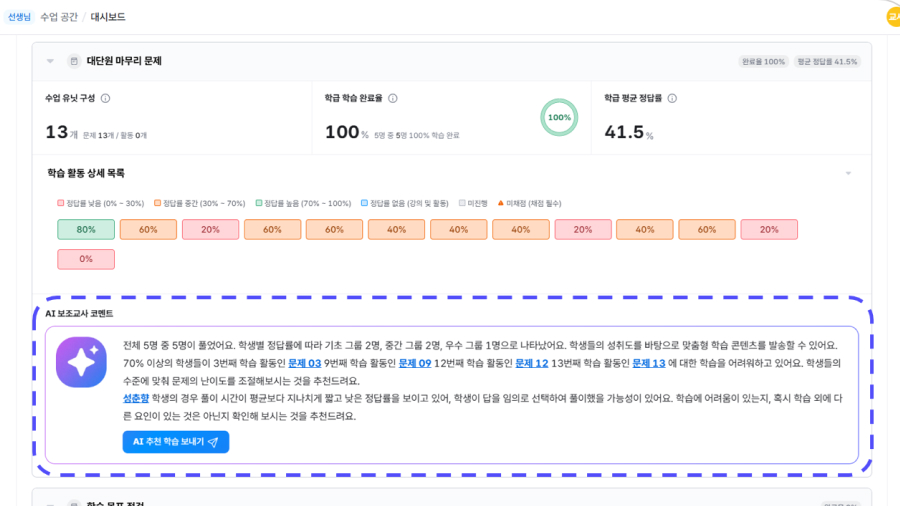Click the 100% completion progress ring
900x506 pixels.
pyautogui.click(x=559, y=118)
